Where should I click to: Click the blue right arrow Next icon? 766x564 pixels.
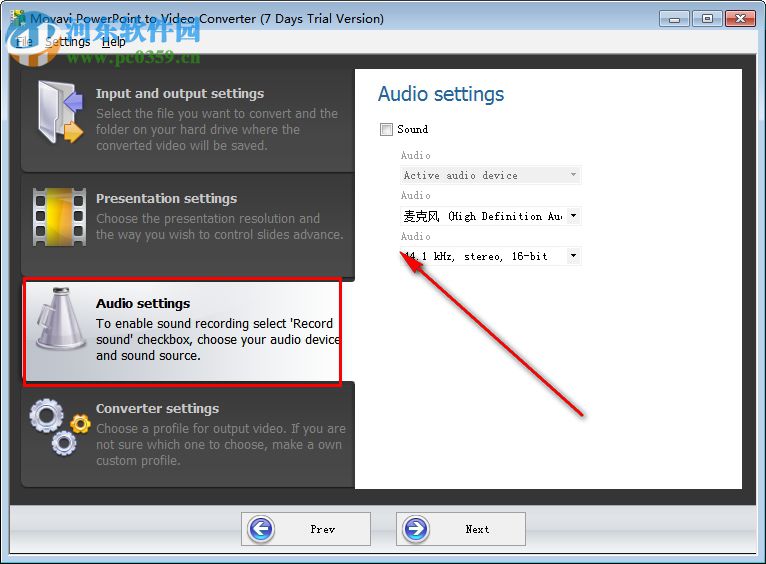tap(416, 529)
